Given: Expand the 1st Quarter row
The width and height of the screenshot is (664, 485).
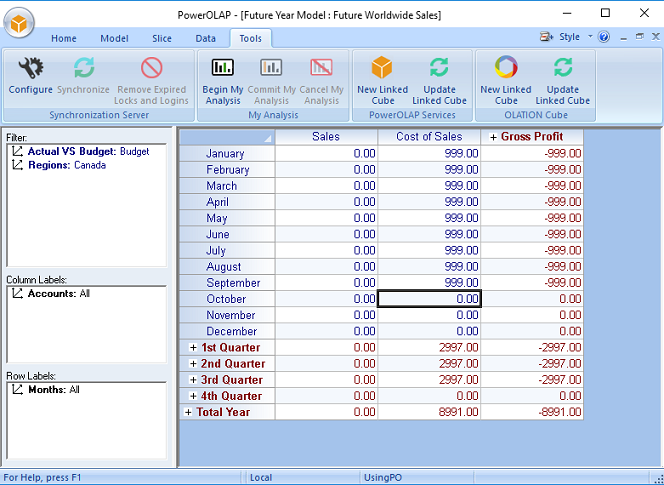Looking at the screenshot, I should (193, 348).
